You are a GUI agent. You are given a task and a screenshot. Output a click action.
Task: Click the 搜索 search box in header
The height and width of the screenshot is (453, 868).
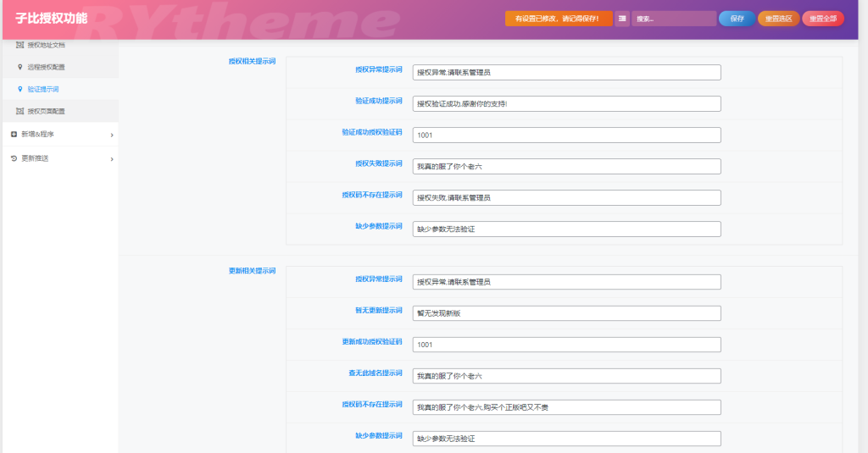673,19
